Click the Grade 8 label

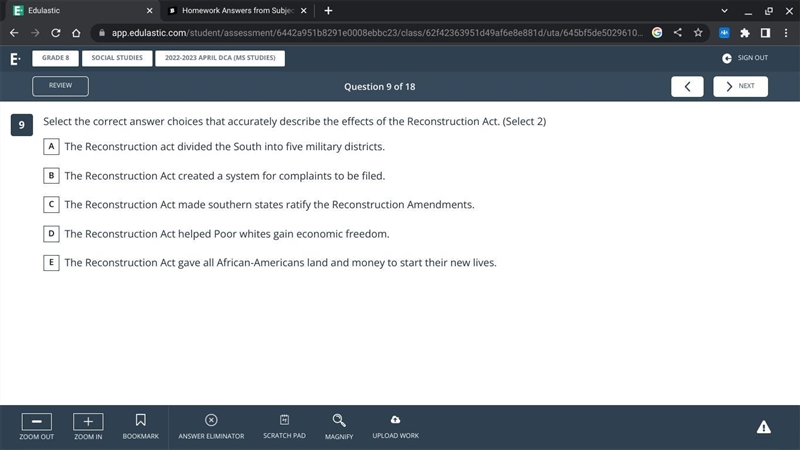[55, 58]
